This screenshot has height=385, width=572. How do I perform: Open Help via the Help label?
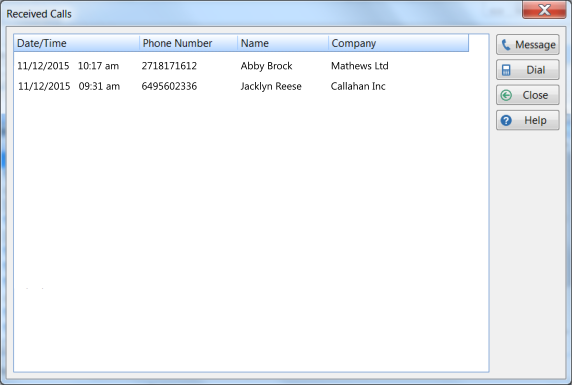[x=535, y=120]
